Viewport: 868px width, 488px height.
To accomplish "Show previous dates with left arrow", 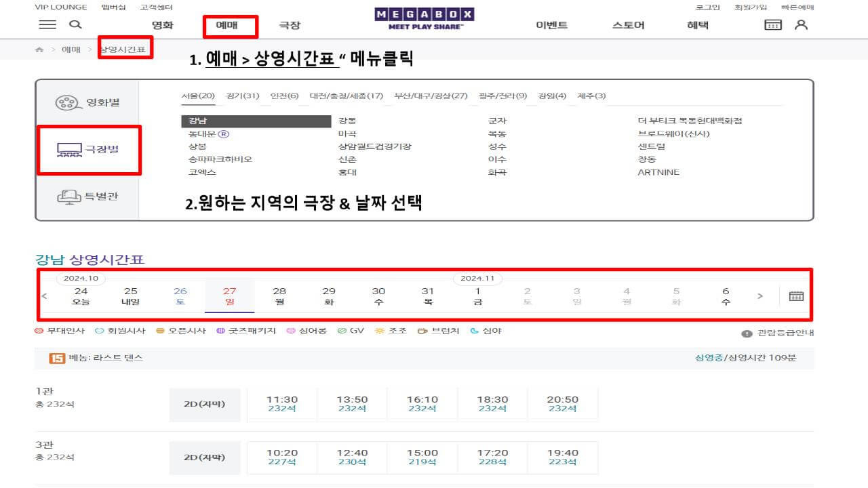I will pos(45,296).
